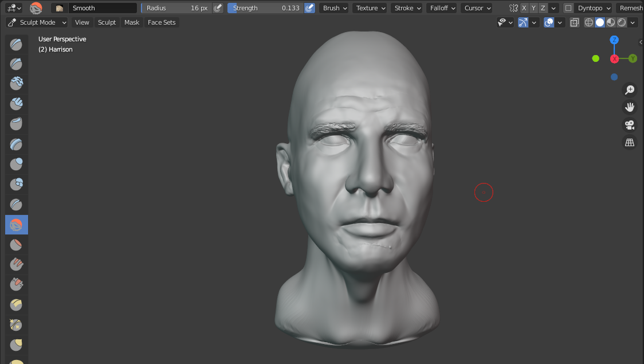Select the Flatten brush tool
This screenshot has width=644, height=364.
pyautogui.click(x=17, y=245)
